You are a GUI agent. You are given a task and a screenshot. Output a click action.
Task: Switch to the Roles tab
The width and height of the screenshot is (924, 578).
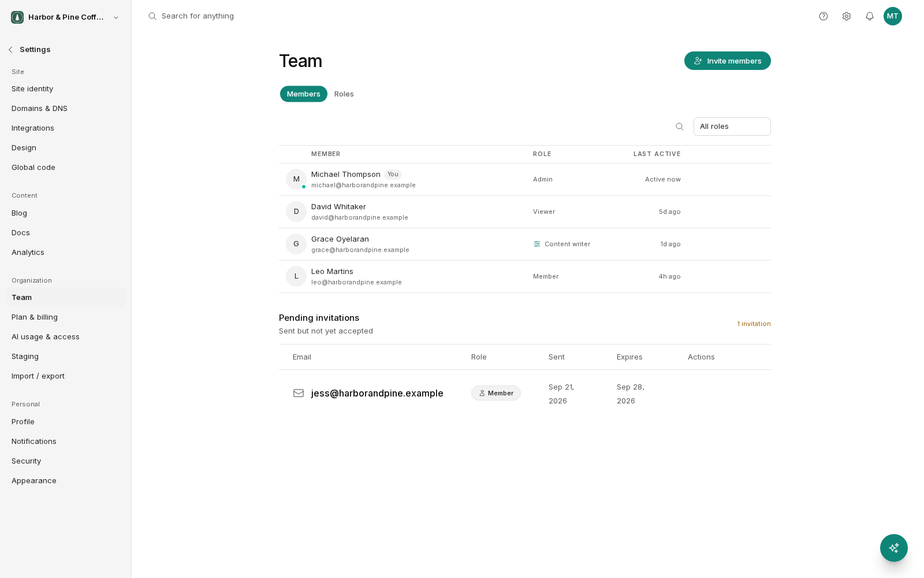[344, 94]
